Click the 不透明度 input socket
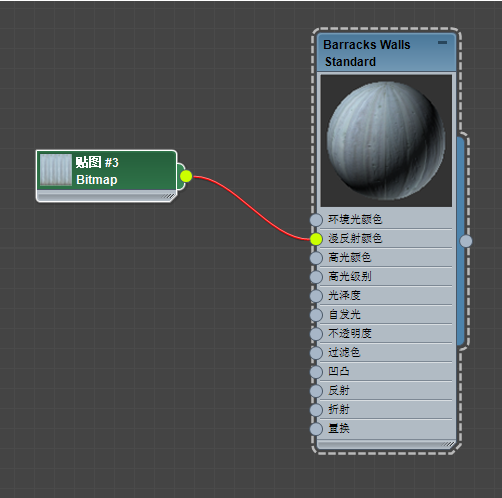Screen dimensions: 502x498 [x=316, y=334]
